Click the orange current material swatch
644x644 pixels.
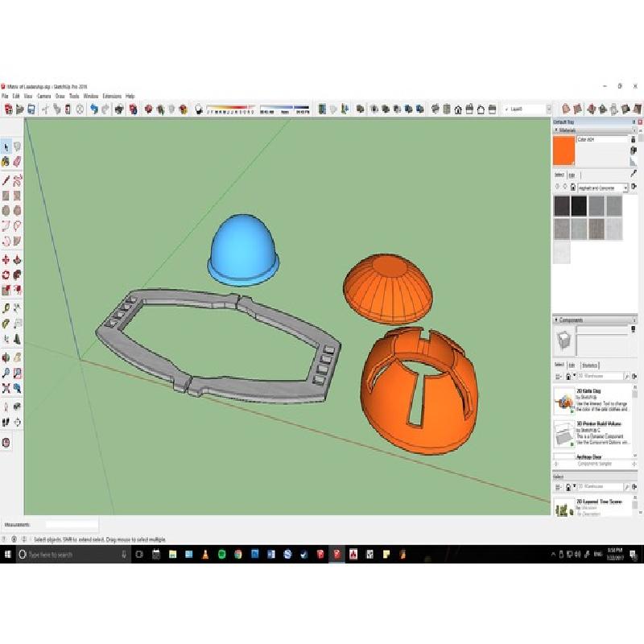click(x=563, y=151)
